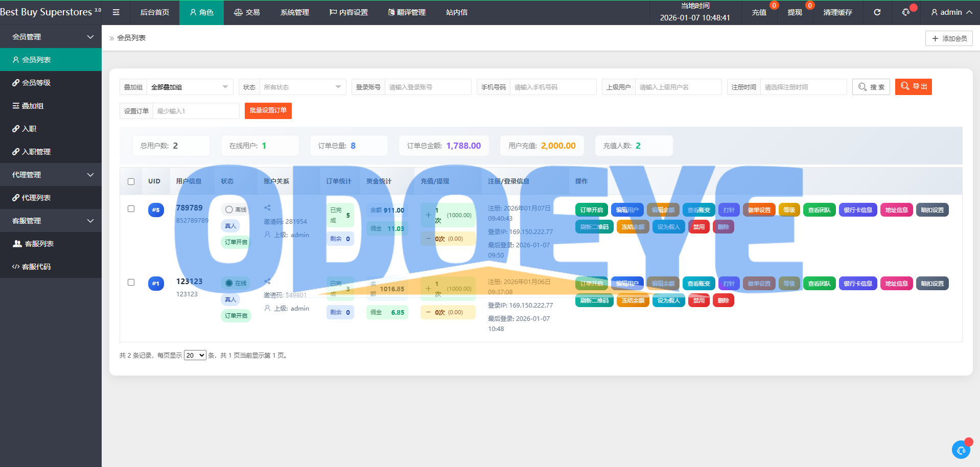Open the per-page records dropdown showing 20
The height and width of the screenshot is (467, 980).
click(x=195, y=356)
